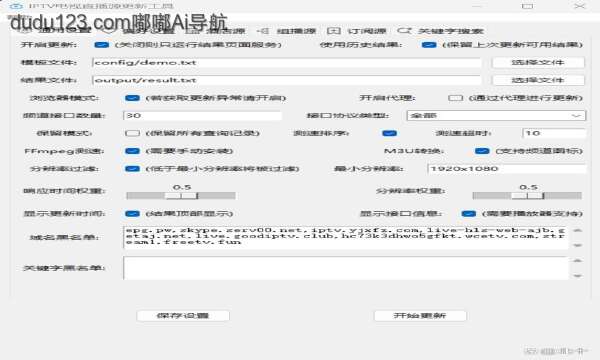Viewport: 600px width, 360px height.
Task: Expand the 接口协议类型 dropdown
Action: click(496, 116)
